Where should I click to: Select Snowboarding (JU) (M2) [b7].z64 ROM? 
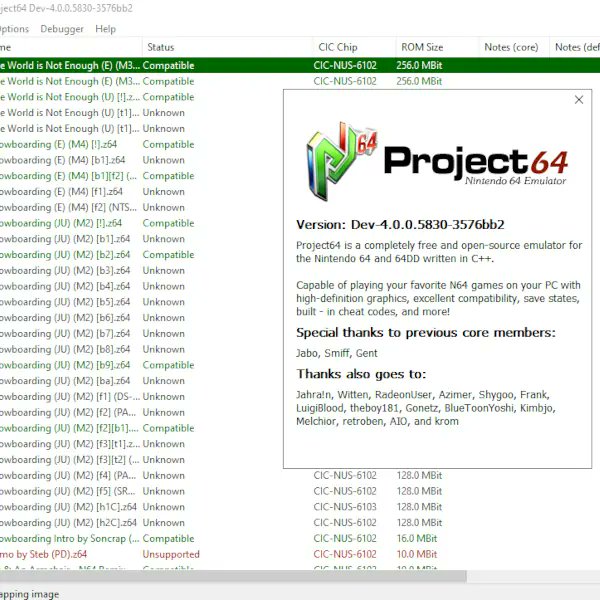click(65, 334)
